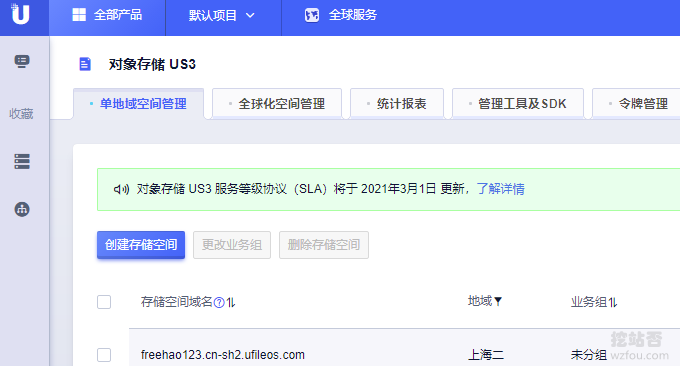Sort by 业务组 arrows icon
Viewport: 680px width, 366px height.
612,302
